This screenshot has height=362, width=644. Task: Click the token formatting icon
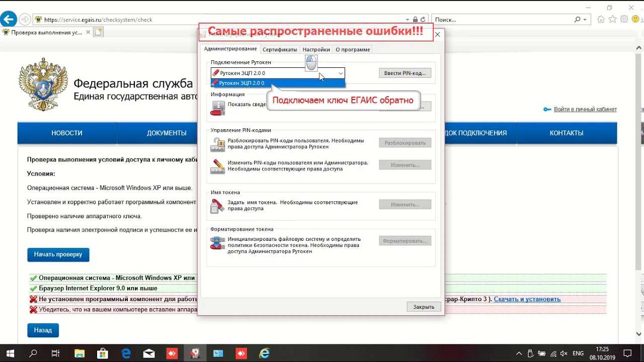point(217,243)
